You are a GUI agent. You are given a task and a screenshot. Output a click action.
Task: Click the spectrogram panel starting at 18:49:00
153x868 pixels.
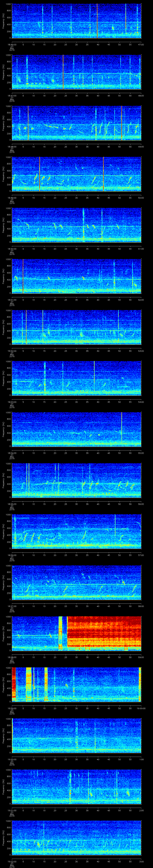click(76, 174)
